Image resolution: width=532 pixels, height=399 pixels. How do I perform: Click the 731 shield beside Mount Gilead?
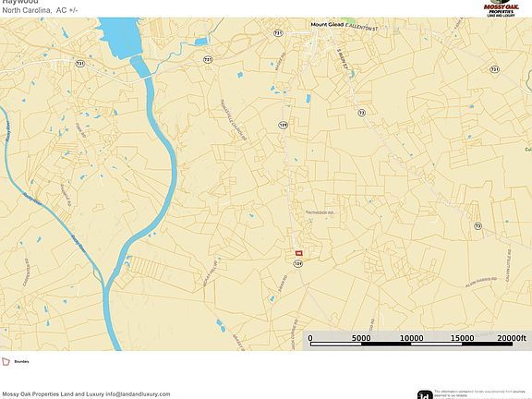[x=278, y=33]
